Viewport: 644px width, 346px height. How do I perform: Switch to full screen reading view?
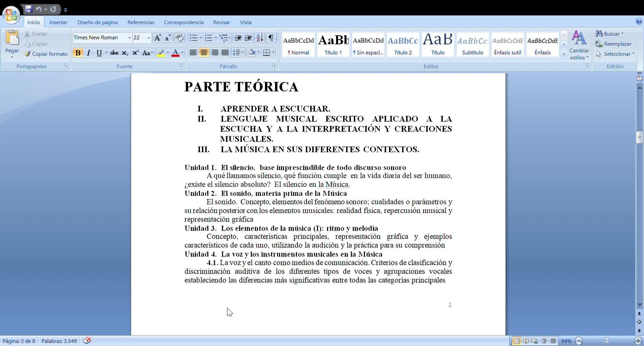tap(526, 341)
